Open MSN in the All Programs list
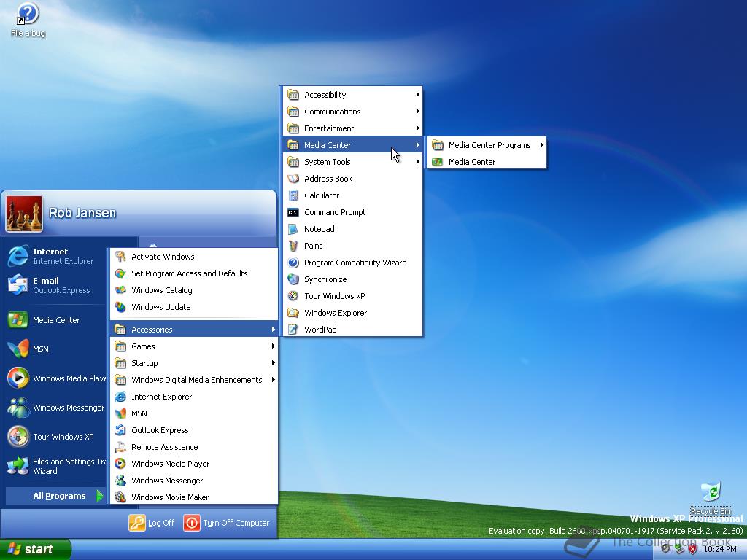Viewport: 747px width, 560px height. pyautogui.click(x=194, y=413)
